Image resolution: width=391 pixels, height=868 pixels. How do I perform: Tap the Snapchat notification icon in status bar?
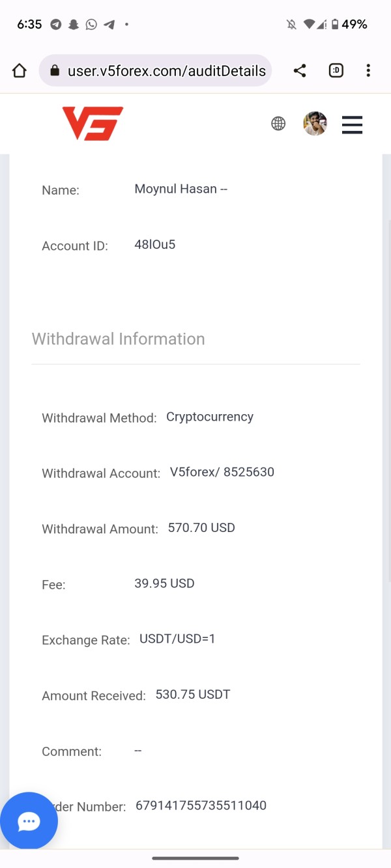tap(74, 24)
